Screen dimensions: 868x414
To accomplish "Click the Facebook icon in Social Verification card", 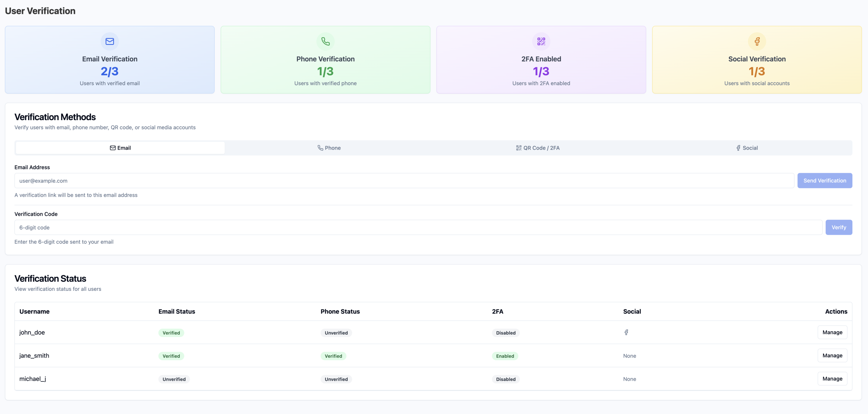I will pos(757,41).
